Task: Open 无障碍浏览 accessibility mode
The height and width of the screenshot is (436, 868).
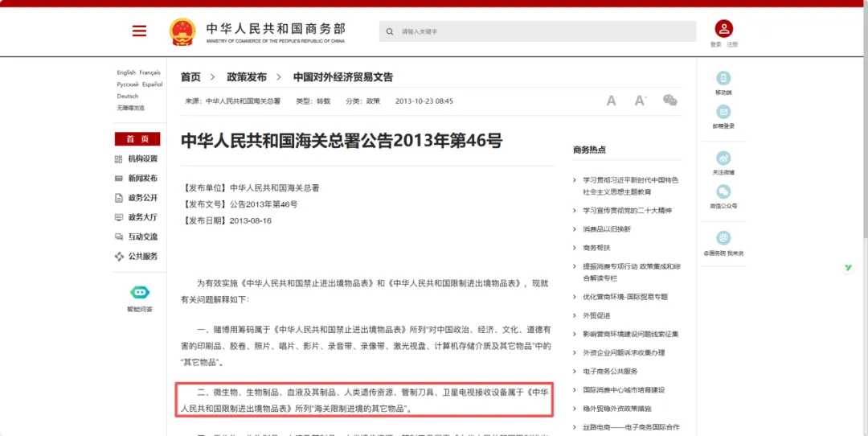Action: point(131,108)
